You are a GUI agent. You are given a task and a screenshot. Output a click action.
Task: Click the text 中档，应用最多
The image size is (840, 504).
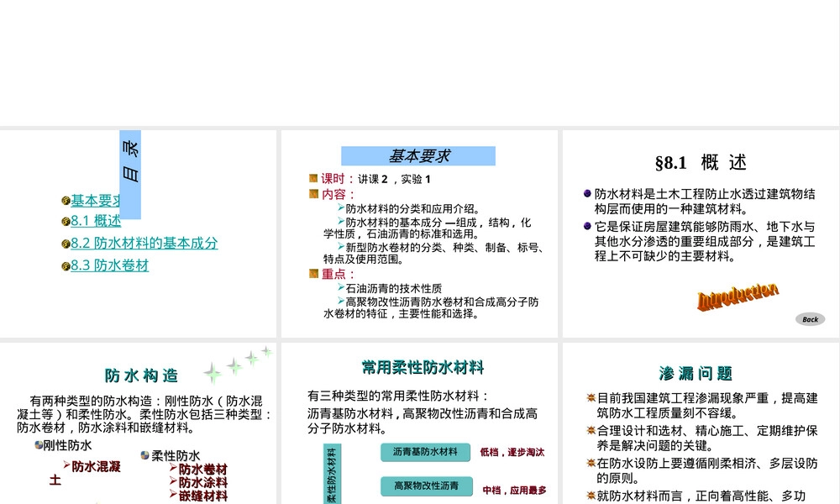(x=514, y=490)
